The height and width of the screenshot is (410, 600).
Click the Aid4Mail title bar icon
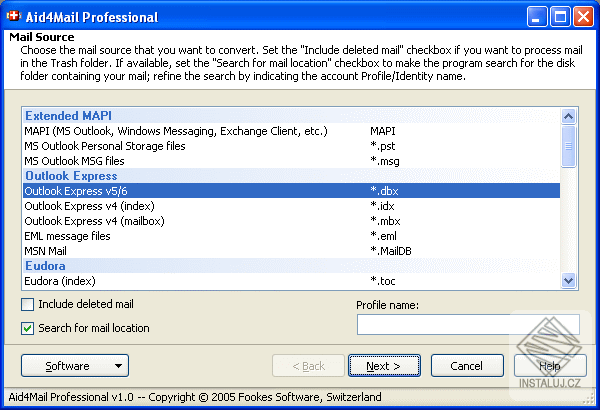pos(16,16)
